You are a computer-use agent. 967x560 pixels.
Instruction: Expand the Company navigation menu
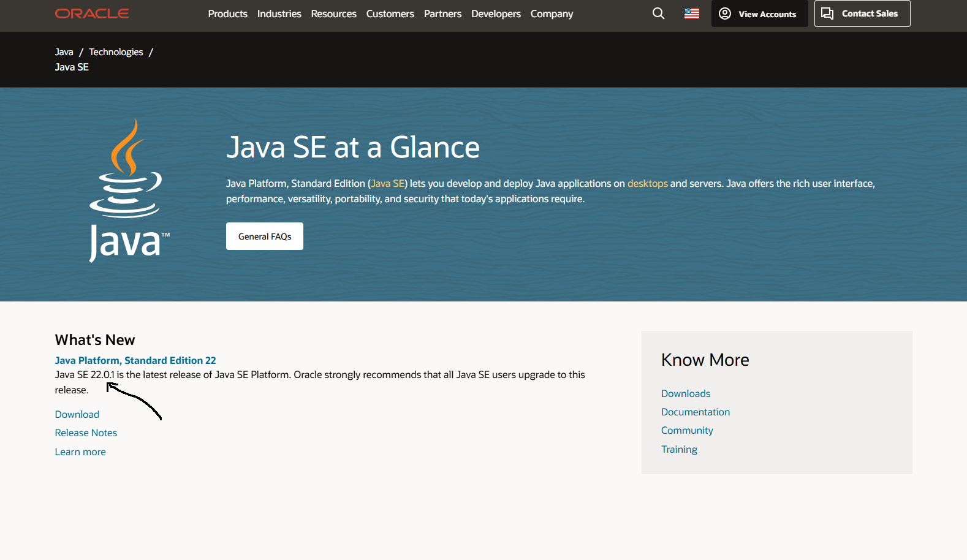[x=552, y=13]
